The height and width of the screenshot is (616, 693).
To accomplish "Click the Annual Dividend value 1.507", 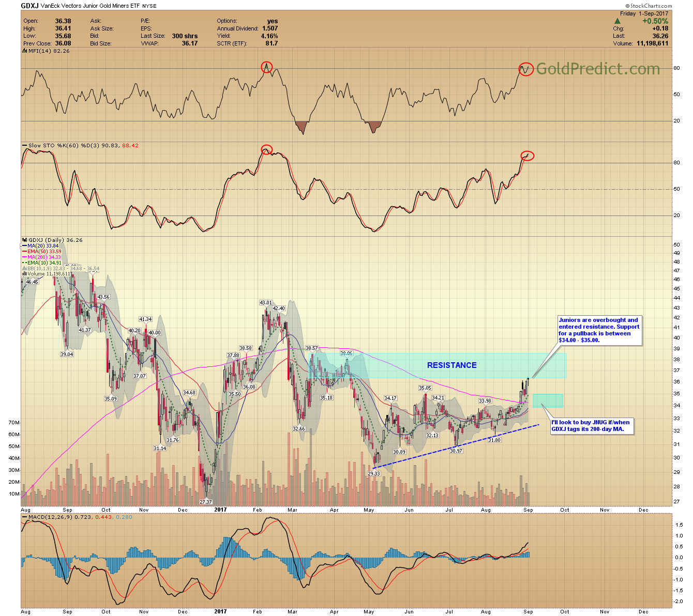I will coord(270,28).
